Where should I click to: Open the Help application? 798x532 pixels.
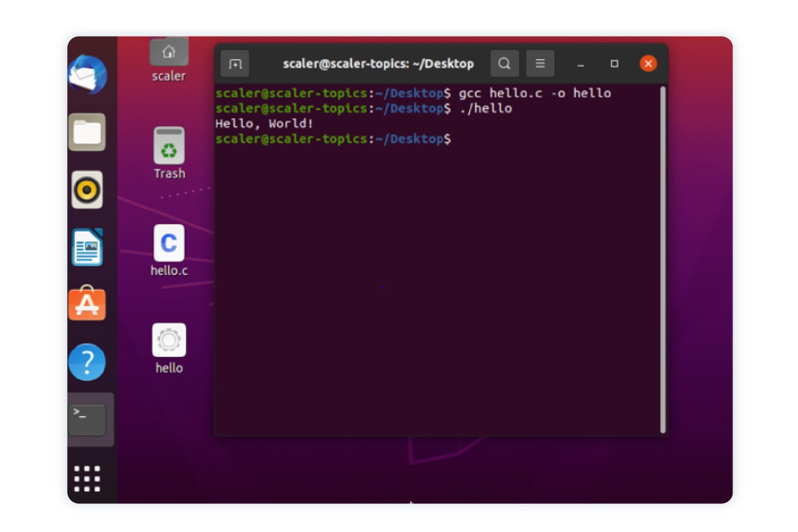87,362
